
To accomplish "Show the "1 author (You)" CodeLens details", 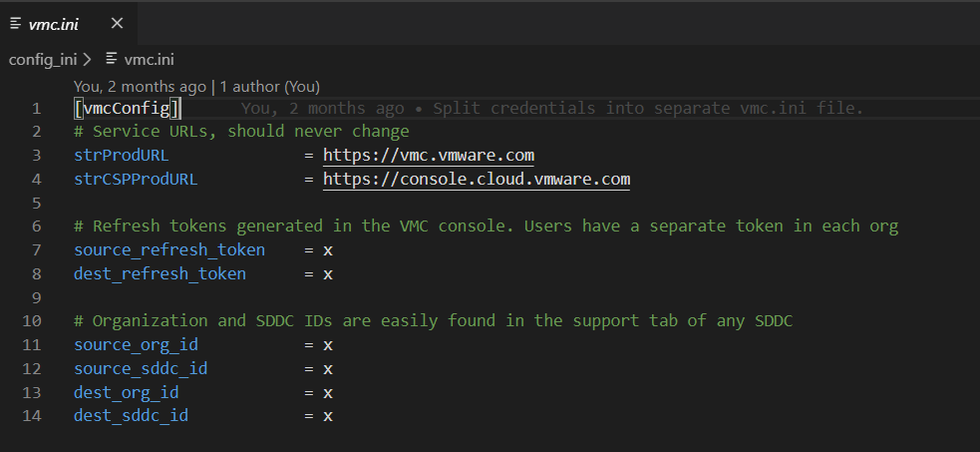I will [270, 87].
